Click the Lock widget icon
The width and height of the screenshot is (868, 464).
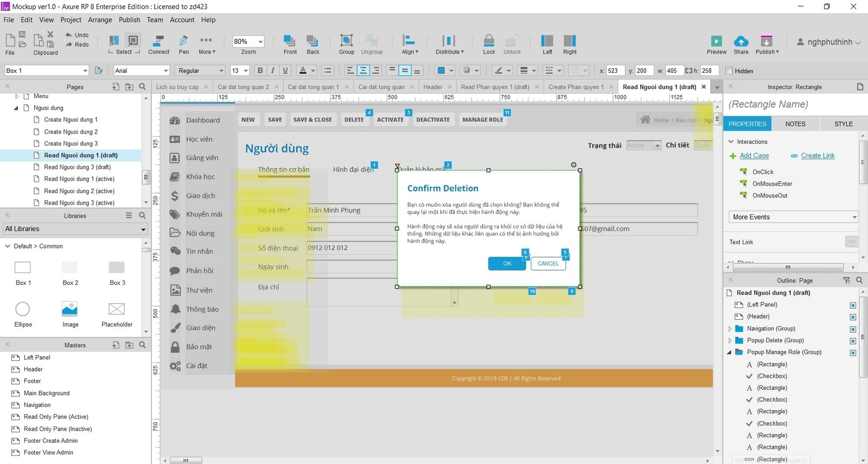[x=489, y=41]
